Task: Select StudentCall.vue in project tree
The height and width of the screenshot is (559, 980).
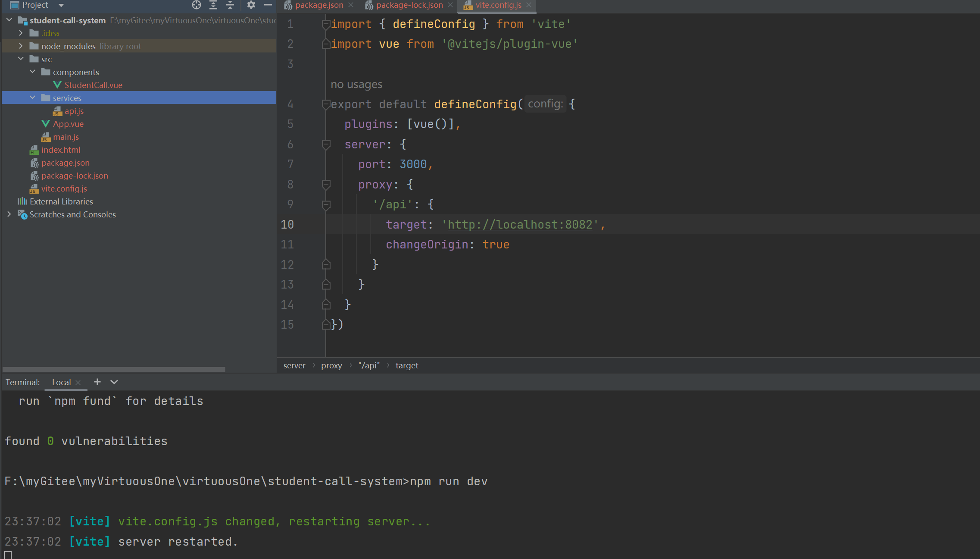Action: (x=93, y=85)
